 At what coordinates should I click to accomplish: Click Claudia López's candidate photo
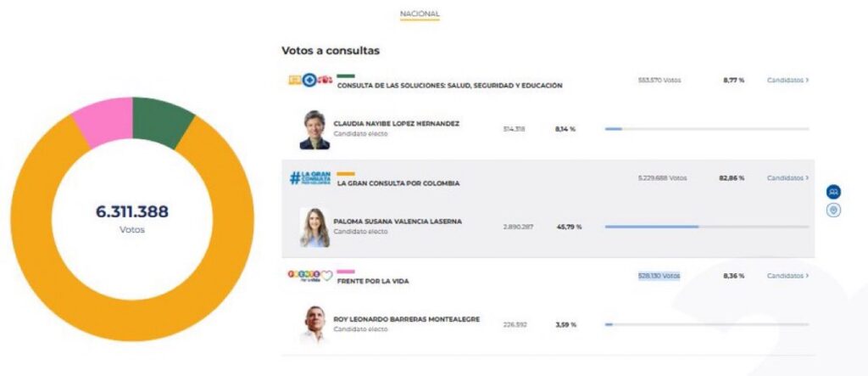[x=314, y=129]
